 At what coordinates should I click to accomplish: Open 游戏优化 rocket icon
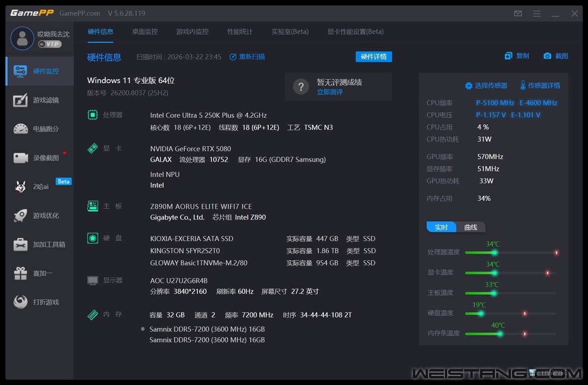coord(40,216)
